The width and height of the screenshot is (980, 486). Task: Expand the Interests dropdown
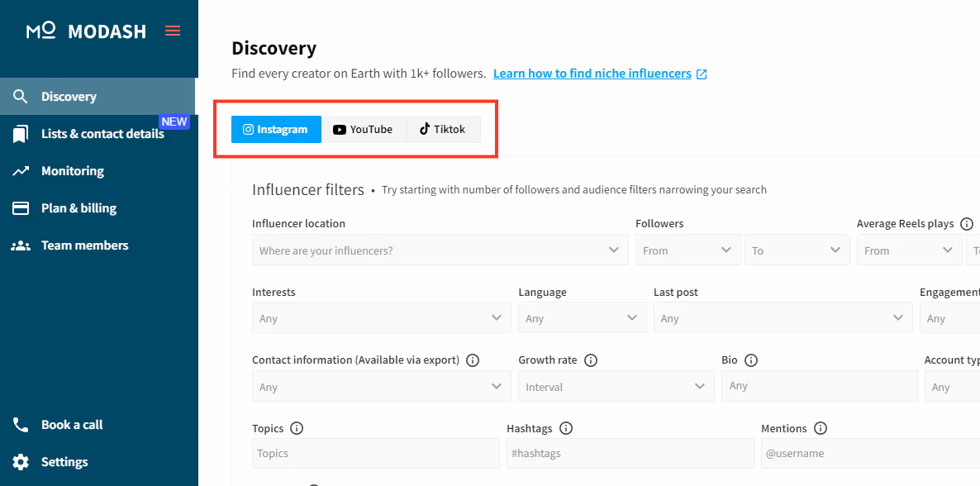[x=381, y=317]
